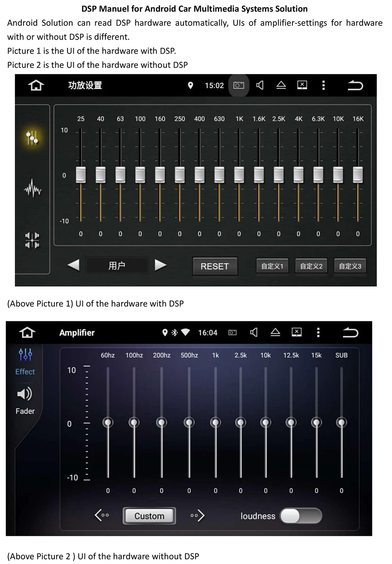The height and width of the screenshot is (564, 392).
Task: Tap the eject icon in Picture 1 top bar
Action: click(x=281, y=85)
